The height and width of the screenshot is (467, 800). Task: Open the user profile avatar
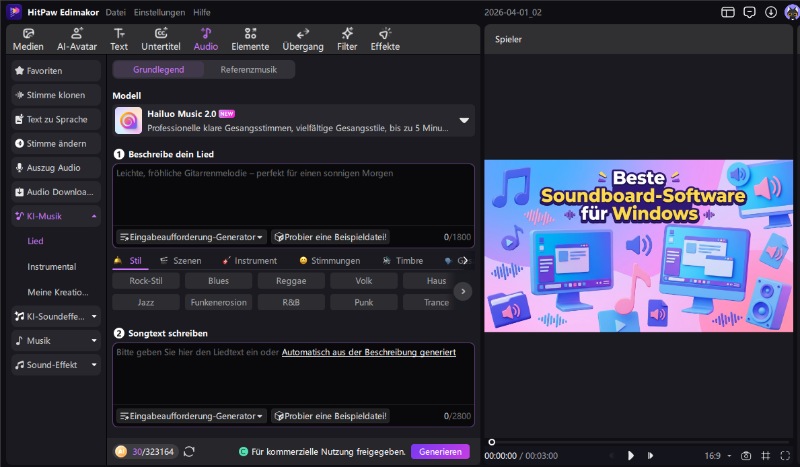792,12
